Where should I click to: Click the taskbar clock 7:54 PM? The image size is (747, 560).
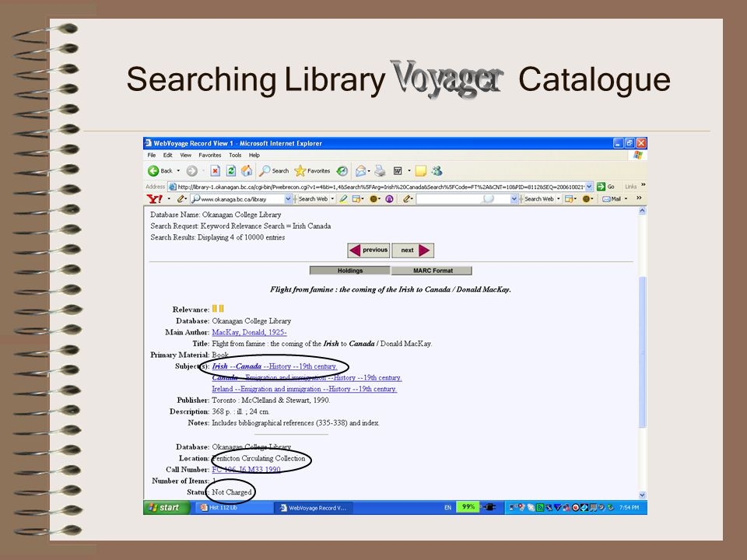(629, 508)
